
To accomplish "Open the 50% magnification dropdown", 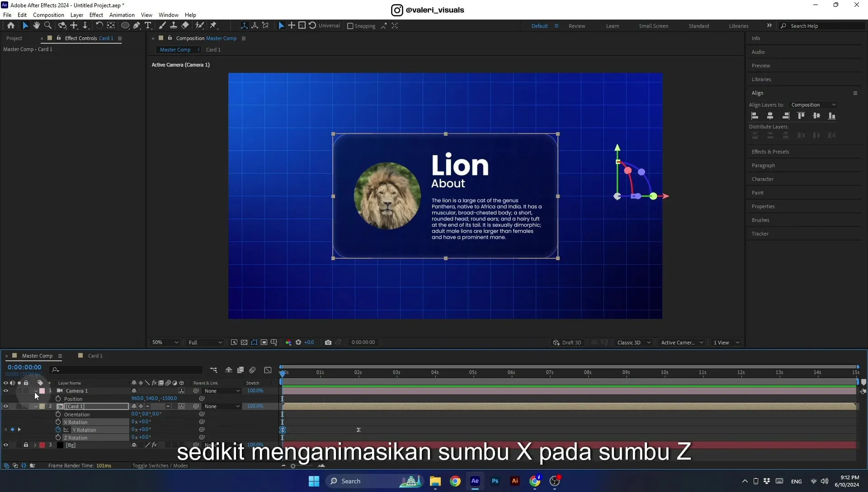I will coord(165,342).
